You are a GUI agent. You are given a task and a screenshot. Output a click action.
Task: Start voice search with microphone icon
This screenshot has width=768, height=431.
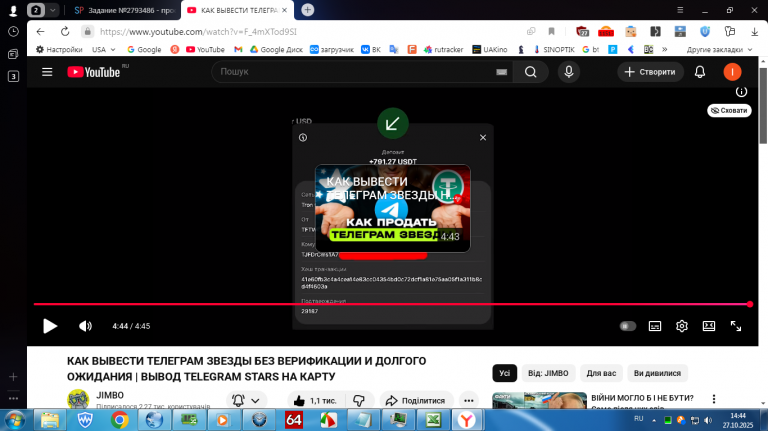pyautogui.click(x=569, y=72)
